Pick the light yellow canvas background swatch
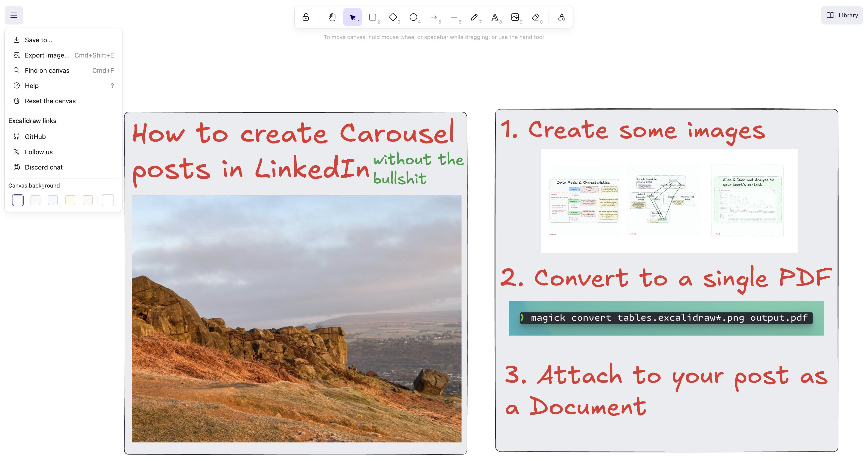Image resolution: width=868 pixels, height=461 pixels. click(70, 200)
